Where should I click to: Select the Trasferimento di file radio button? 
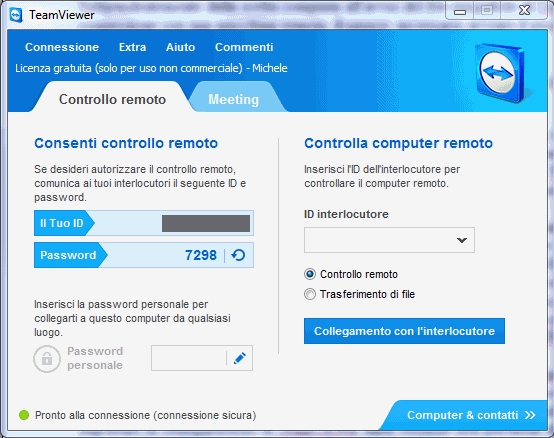click(x=310, y=294)
